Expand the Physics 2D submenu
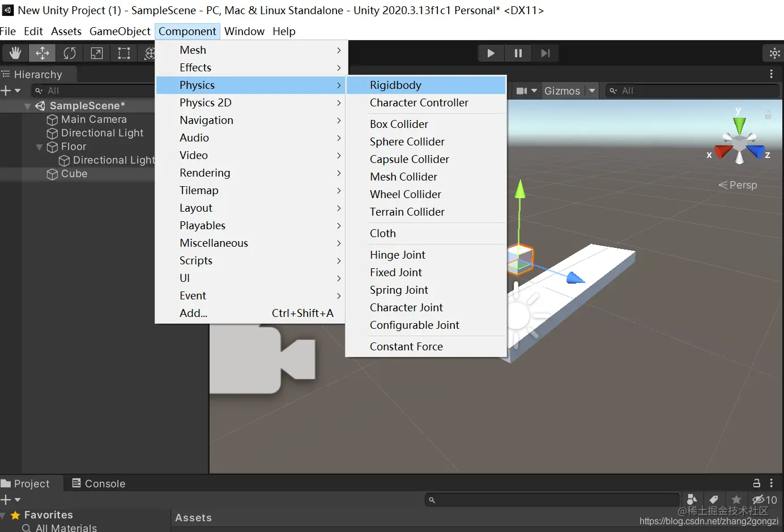Screen dimensions: 784x532 tap(251, 102)
